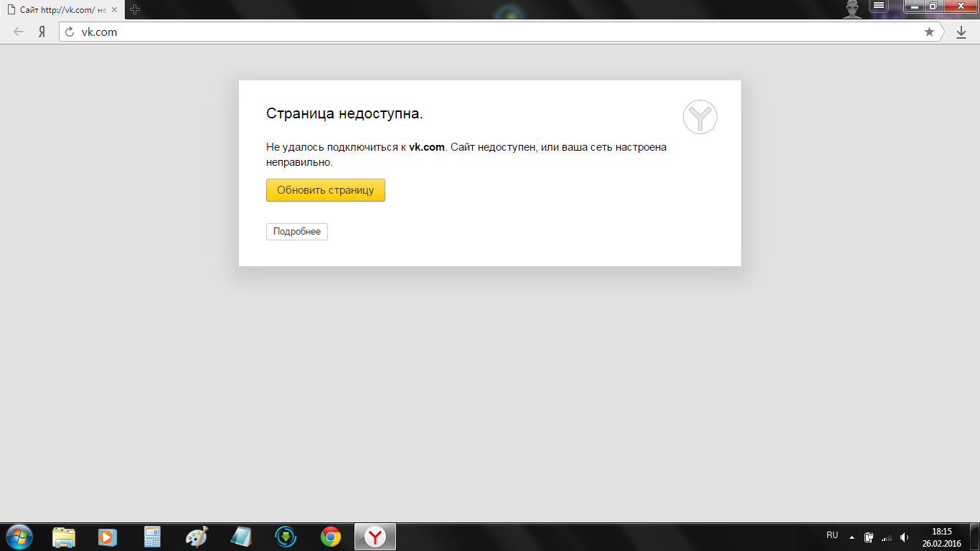The height and width of the screenshot is (551, 980).
Task: Reload the page using the refresh icon
Action: [x=70, y=32]
